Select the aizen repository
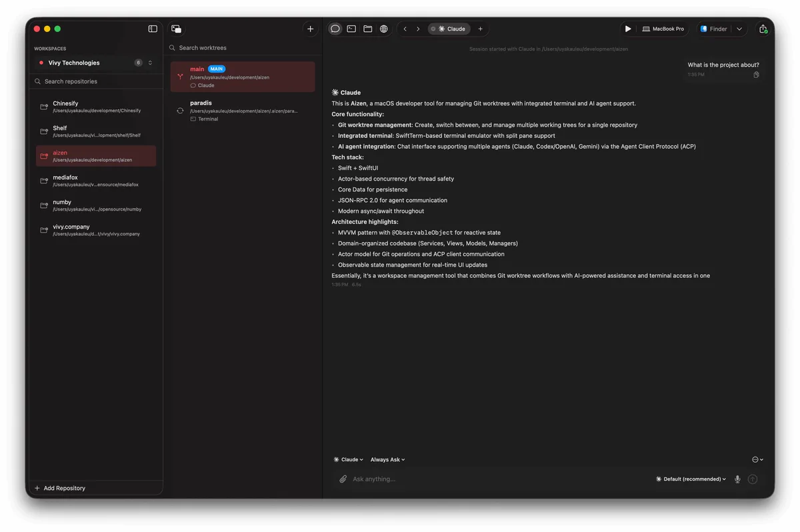Viewport: 800px width, 532px height. point(96,156)
